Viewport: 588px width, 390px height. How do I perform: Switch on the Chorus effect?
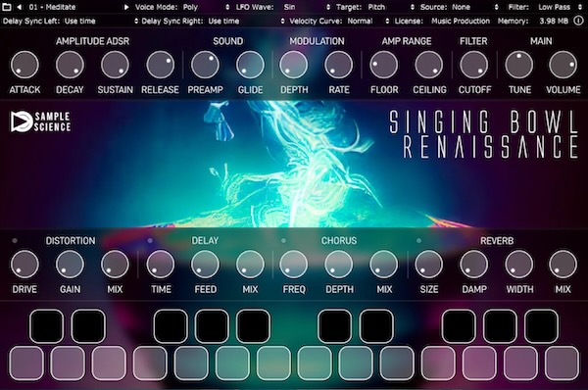coord(283,240)
